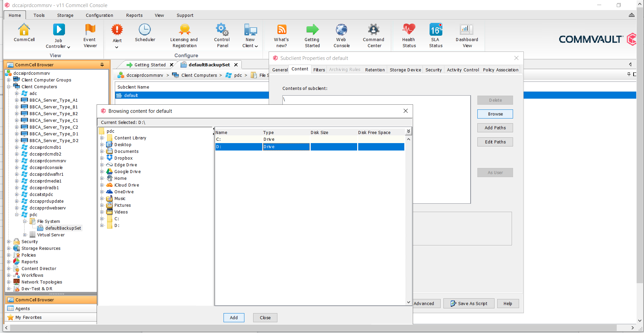Open the Tools ribbon tab
The width and height of the screenshot is (644, 333).
39,15
